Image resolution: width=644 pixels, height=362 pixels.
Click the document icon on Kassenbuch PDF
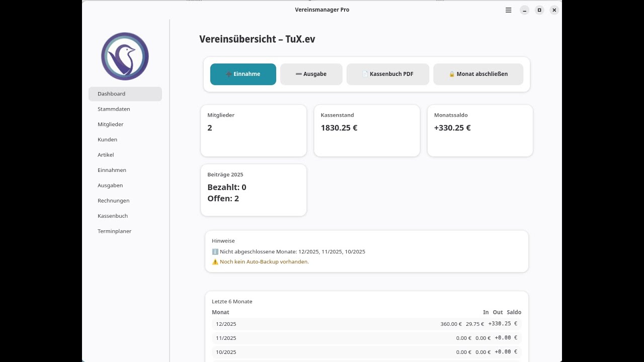click(x=365, y=74)
